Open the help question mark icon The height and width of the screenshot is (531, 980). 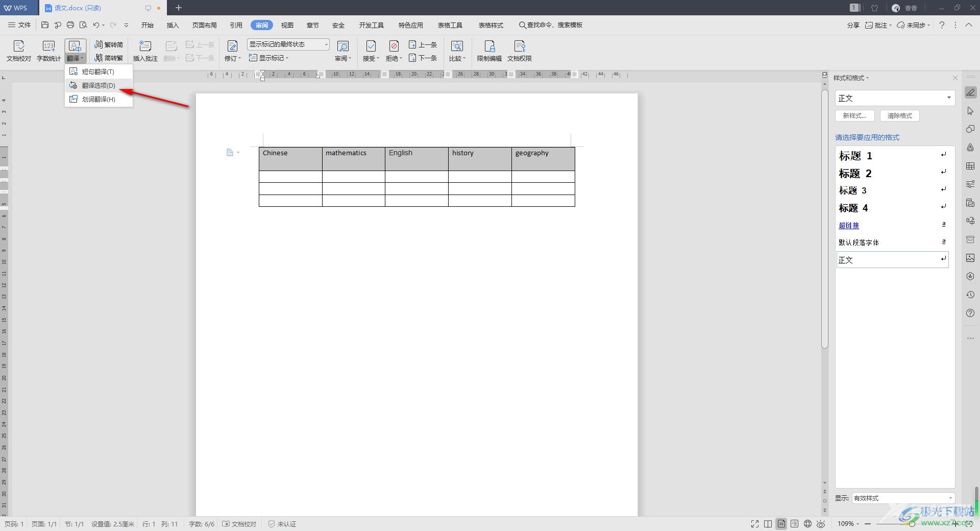(942, 25)
